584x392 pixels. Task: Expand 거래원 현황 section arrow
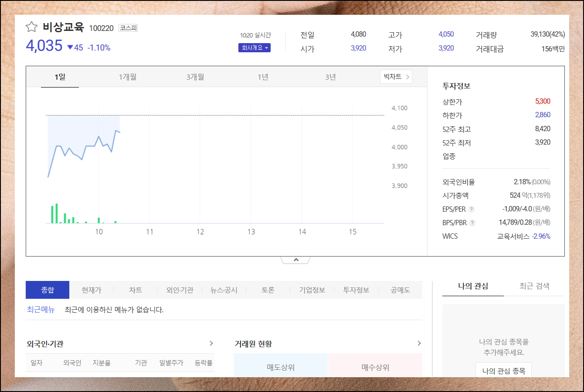(419, 343)
